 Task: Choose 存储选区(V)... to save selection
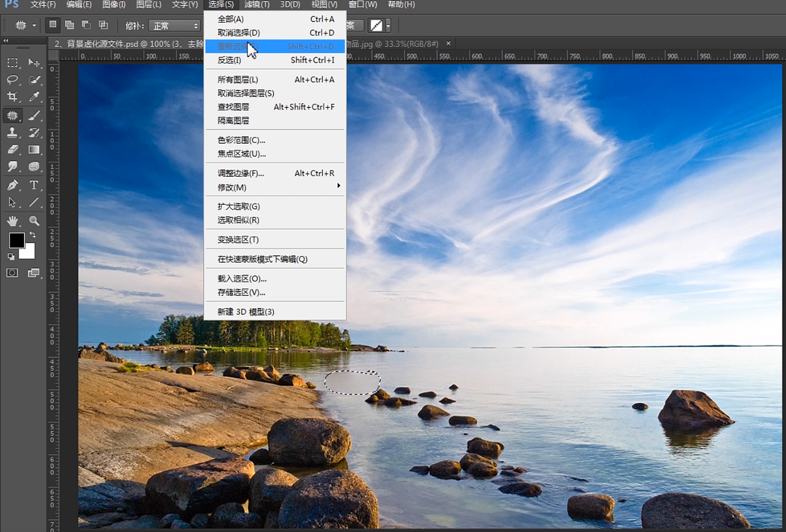pyautogui.click(x=275, y=292)
